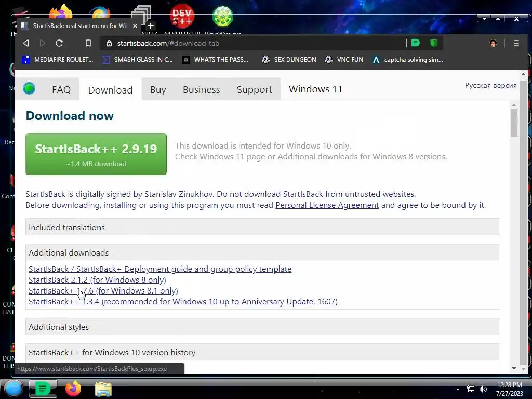Switch to the Buy tab
This screenshot has height=399, width=532.
point(158,89)
